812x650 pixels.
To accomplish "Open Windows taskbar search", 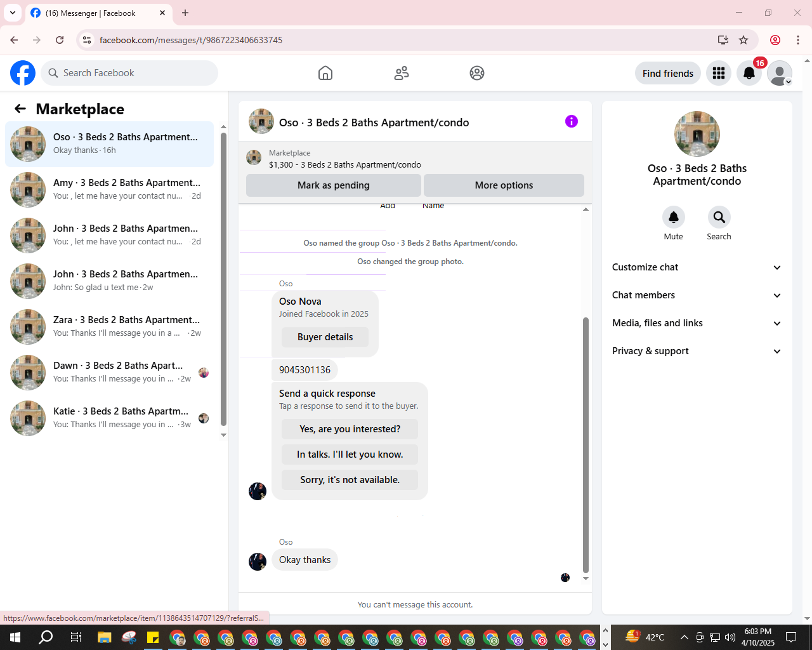I will [46, 637].
